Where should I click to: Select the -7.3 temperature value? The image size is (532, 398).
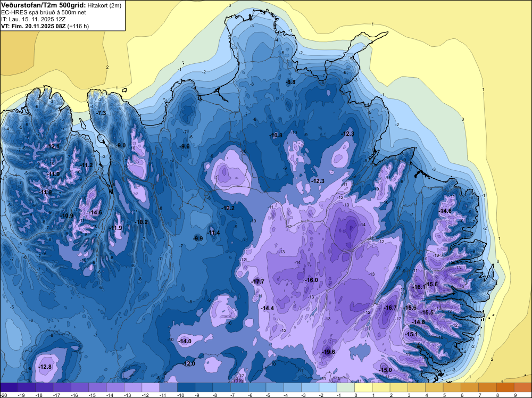[x=102, y=113]
